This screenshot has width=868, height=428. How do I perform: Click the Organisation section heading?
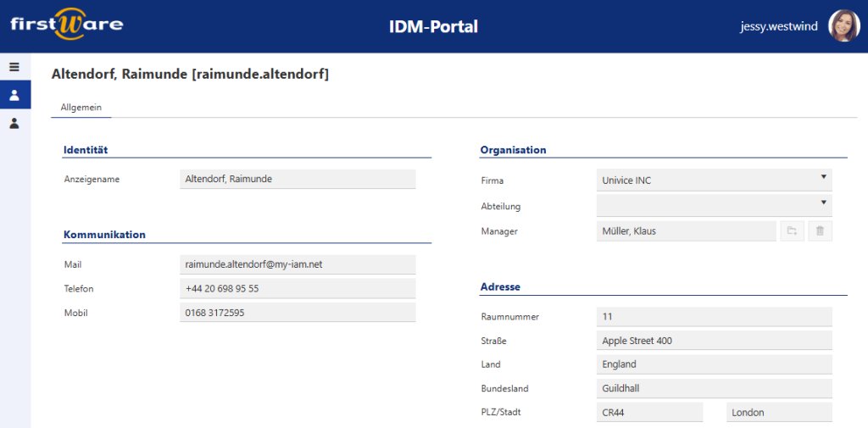513,149
